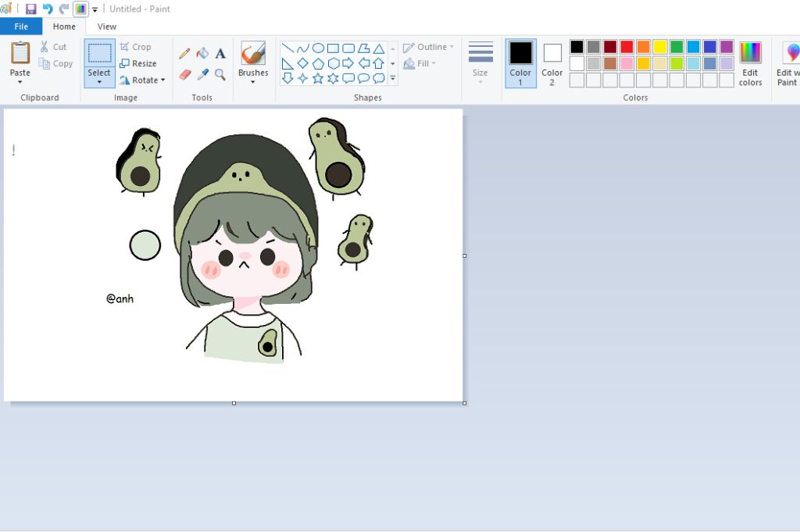Switch to the View tab
Screen dimensions: 800x532
107,27
